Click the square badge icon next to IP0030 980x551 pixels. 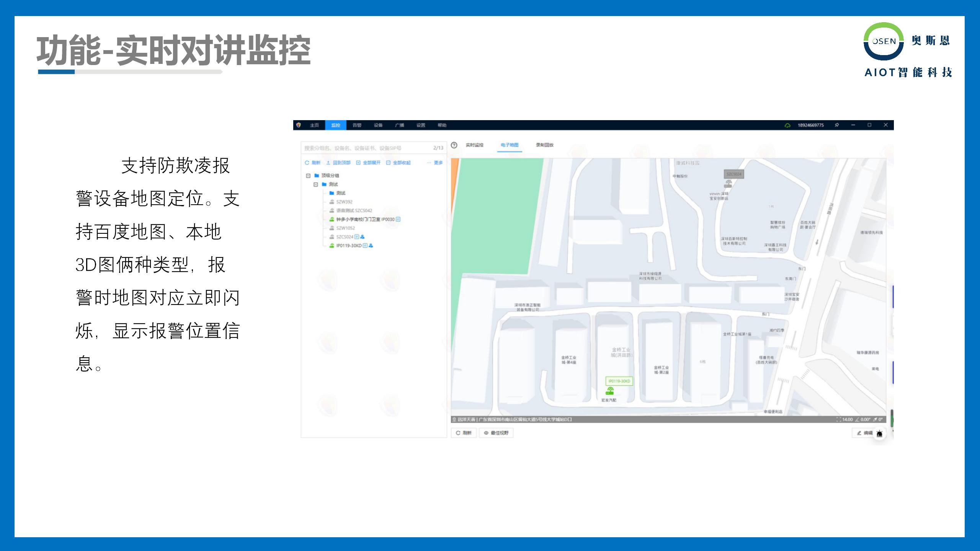398,219
